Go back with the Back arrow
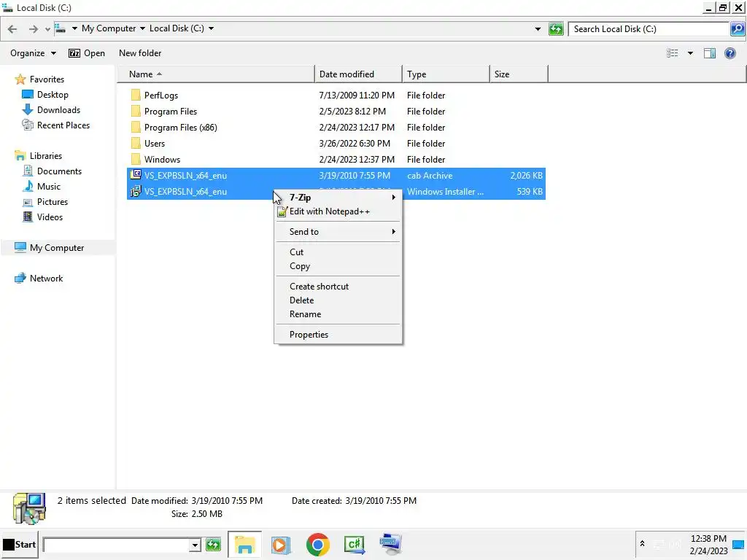 pyautogui.click(x=13, y=29)
